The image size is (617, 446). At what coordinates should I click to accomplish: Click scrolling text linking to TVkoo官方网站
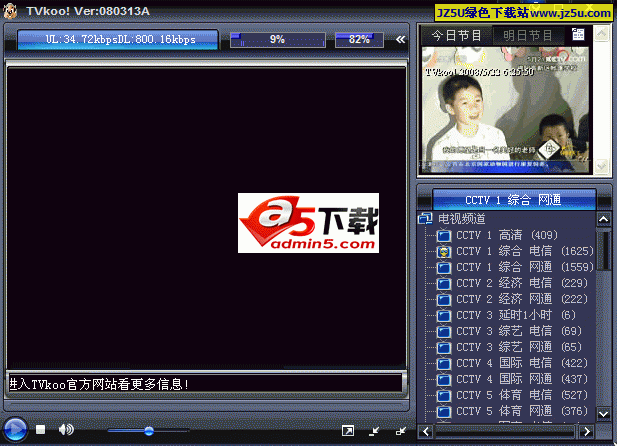pyautogui.click(x=98, y=384)
